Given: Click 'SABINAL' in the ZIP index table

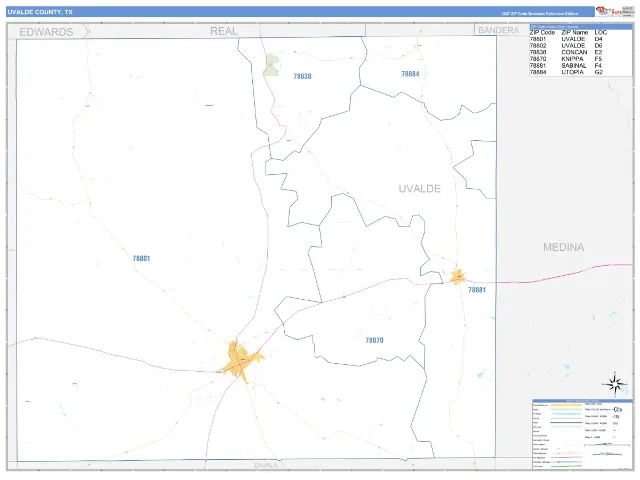Looking at the screenshot, I should [574, 65].
